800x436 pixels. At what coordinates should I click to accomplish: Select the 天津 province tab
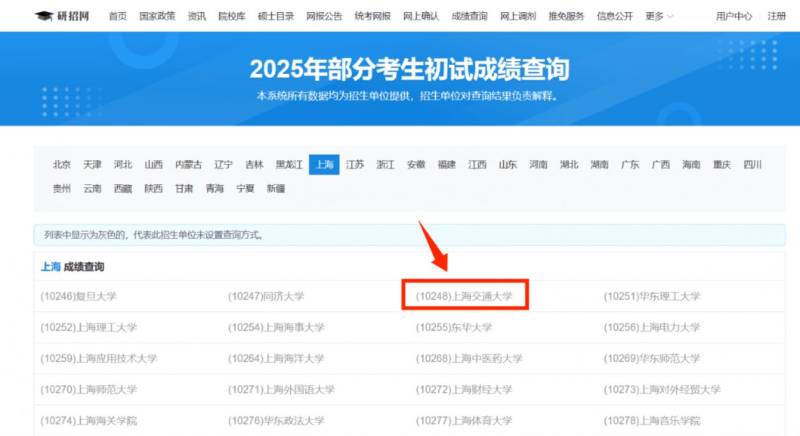92,165
